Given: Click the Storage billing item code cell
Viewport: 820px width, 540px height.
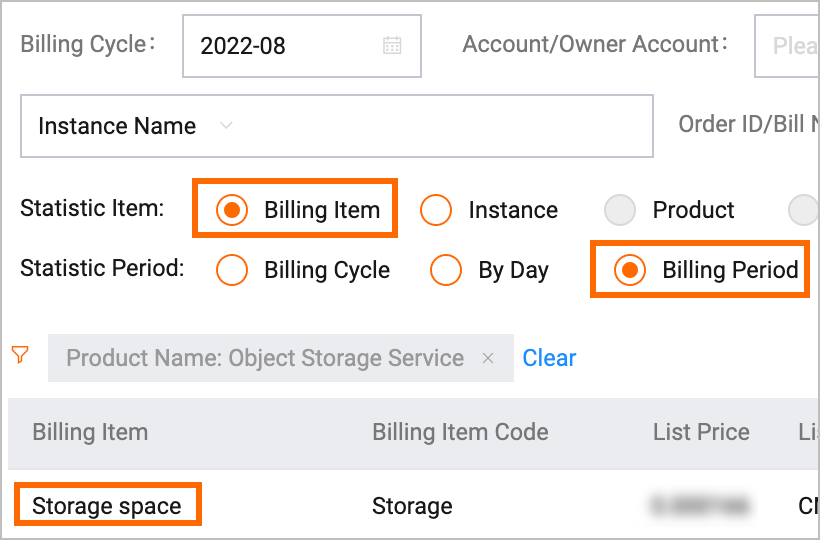Looking at the screenshot, I should pos(412,506).
